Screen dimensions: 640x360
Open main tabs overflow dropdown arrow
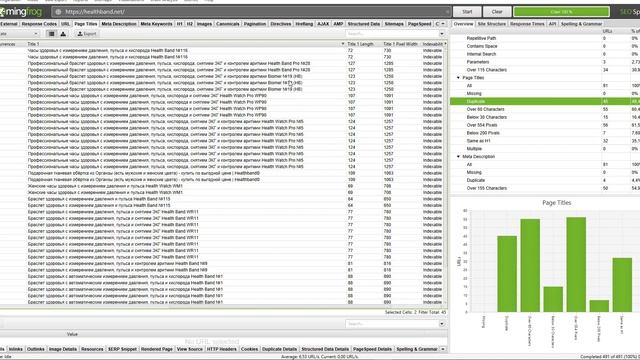coord(443,24)
